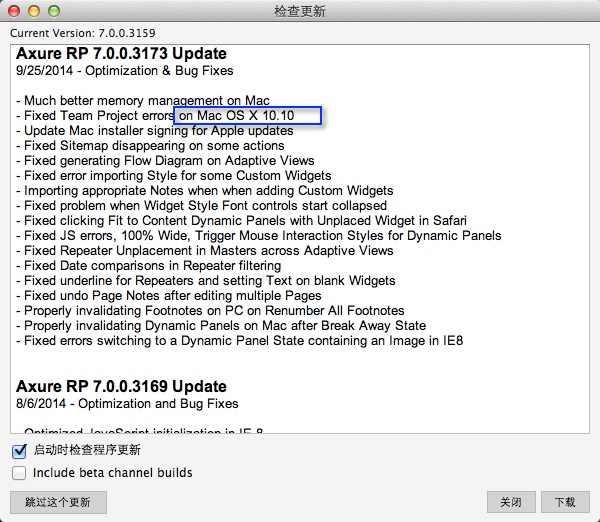The image size is (600, 522).
Task: Click Fixed Sitemap disappearing on some actions
Action: click(150, 146)
